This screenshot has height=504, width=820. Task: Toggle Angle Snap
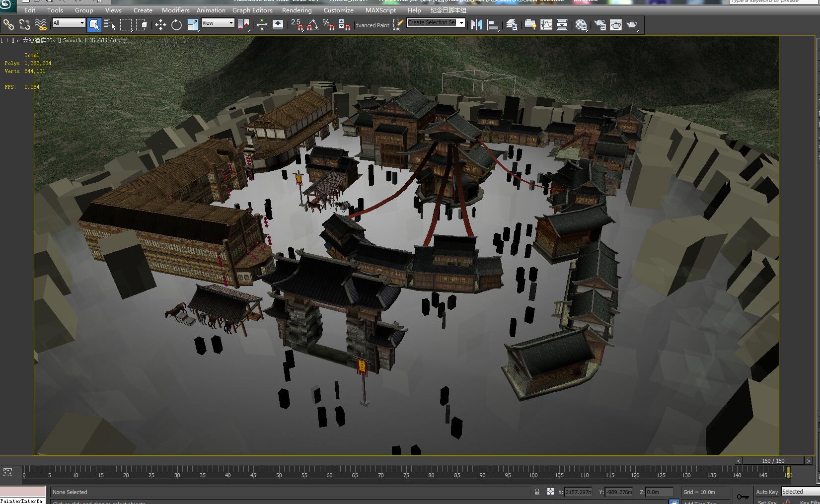(x=312, y=24)
